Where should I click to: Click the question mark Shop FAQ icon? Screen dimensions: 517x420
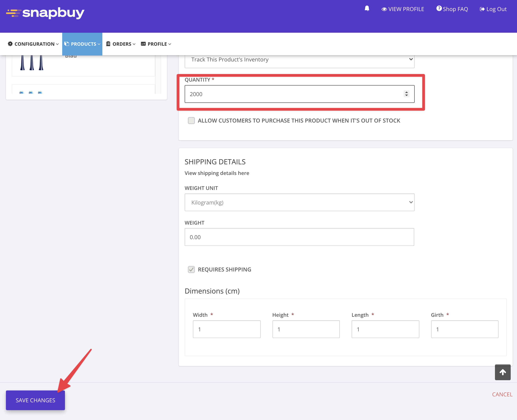click(x=439, y=9)
